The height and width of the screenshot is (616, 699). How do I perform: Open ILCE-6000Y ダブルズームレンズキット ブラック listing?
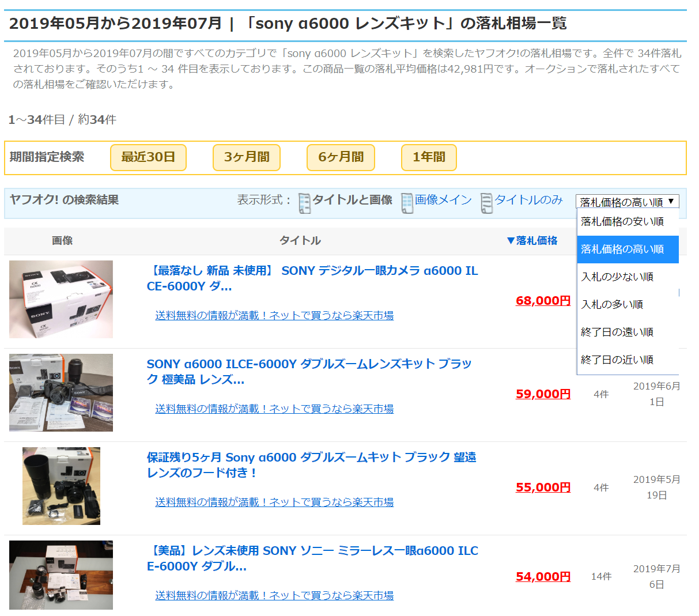tap(309, 372)
